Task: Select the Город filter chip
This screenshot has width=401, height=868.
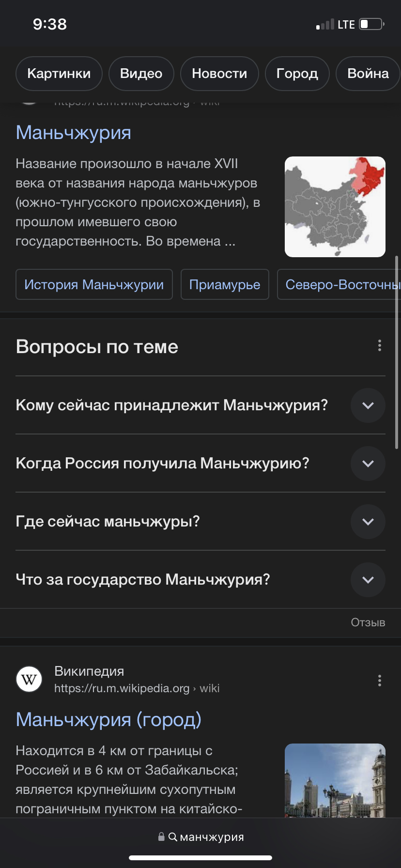Action: [x=297, y=74]
